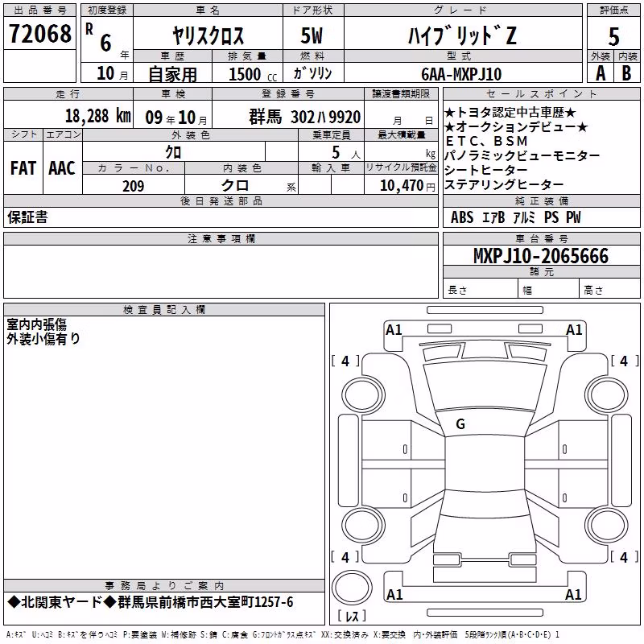
Task: Select mileage 18,288 km
Action: coord(97,116)
